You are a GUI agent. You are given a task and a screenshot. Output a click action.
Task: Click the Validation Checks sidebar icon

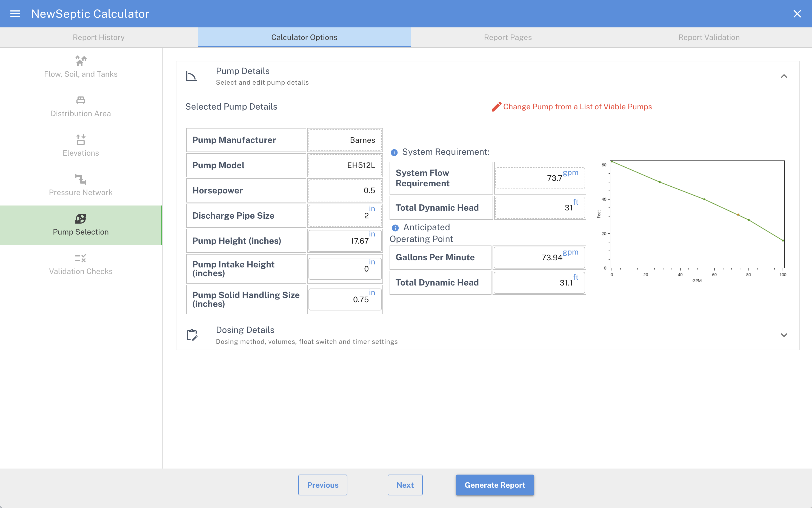[81, 258]
